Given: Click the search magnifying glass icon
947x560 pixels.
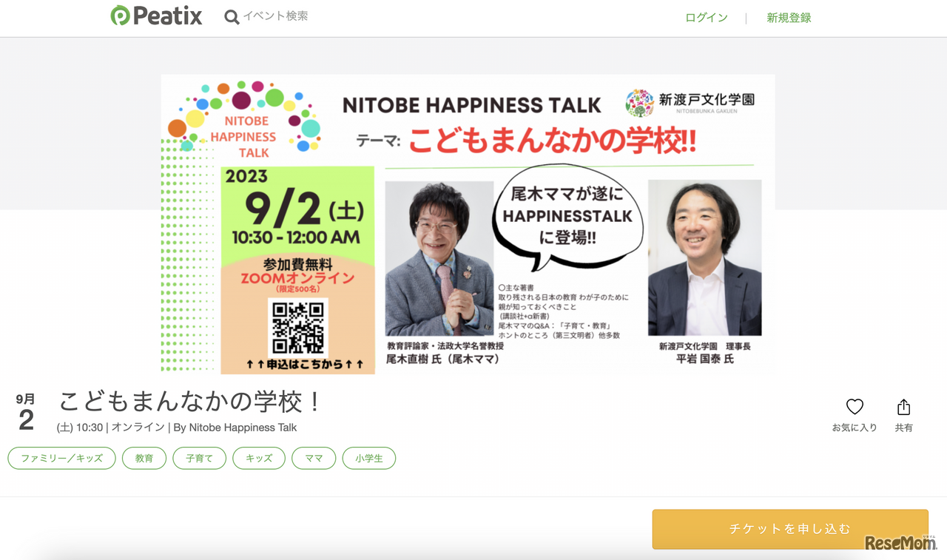Looking at the screenshot, I should [x=232, y=16].
